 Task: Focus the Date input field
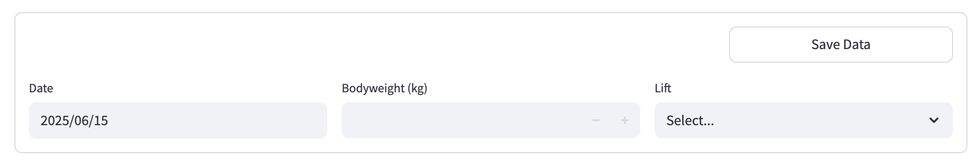click(178, 120)
